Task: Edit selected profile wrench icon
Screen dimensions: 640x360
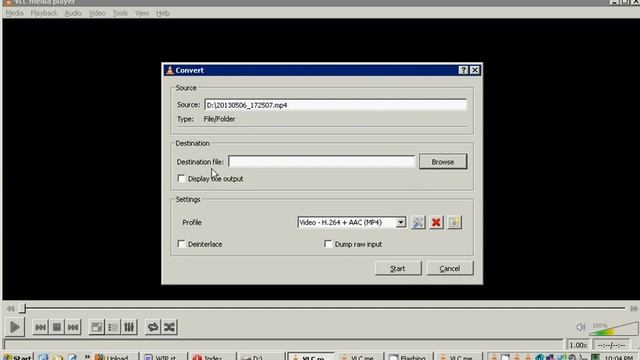Action: [x=418, y=222]
